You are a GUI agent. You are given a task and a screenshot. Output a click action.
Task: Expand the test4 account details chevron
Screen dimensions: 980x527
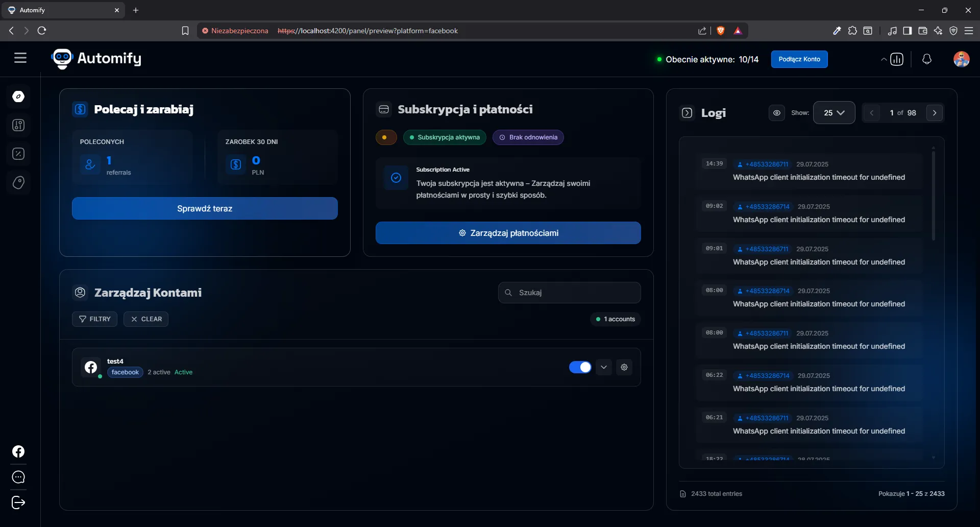coord(604,367)
